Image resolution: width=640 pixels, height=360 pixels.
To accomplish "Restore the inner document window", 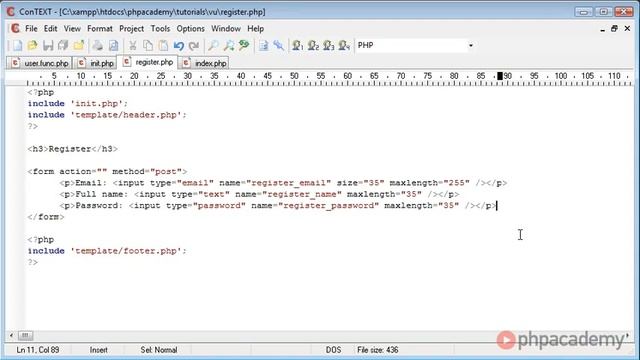I will coord(614,29).
